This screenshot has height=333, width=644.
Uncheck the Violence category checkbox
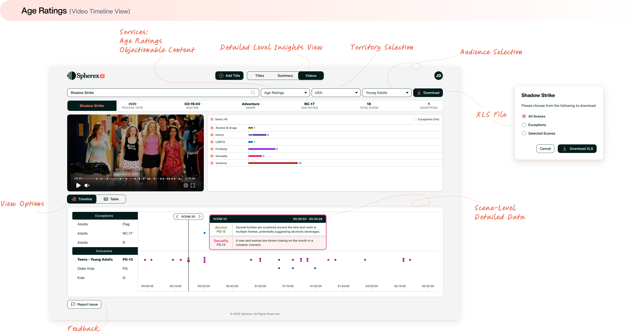point(212,163)
